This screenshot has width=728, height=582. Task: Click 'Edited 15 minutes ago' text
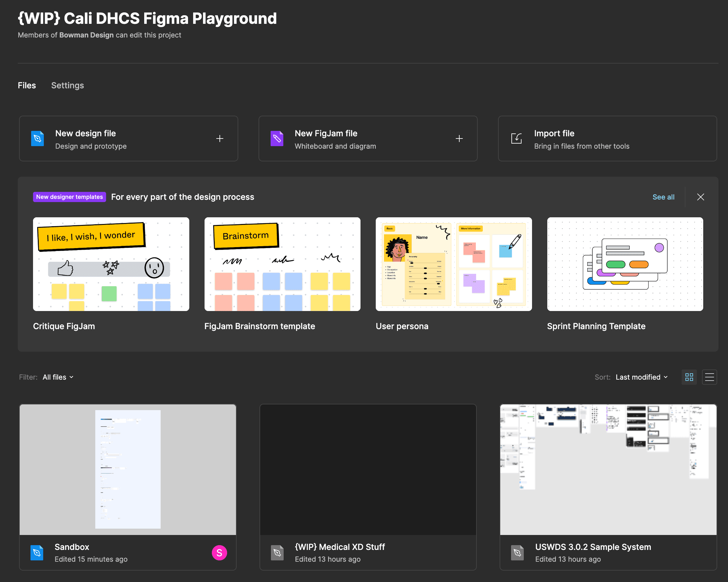point(91,559)
